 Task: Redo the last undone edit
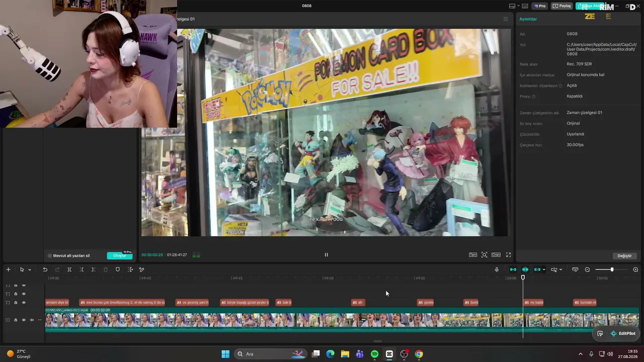pyautogui.click(x=57, y=269)
